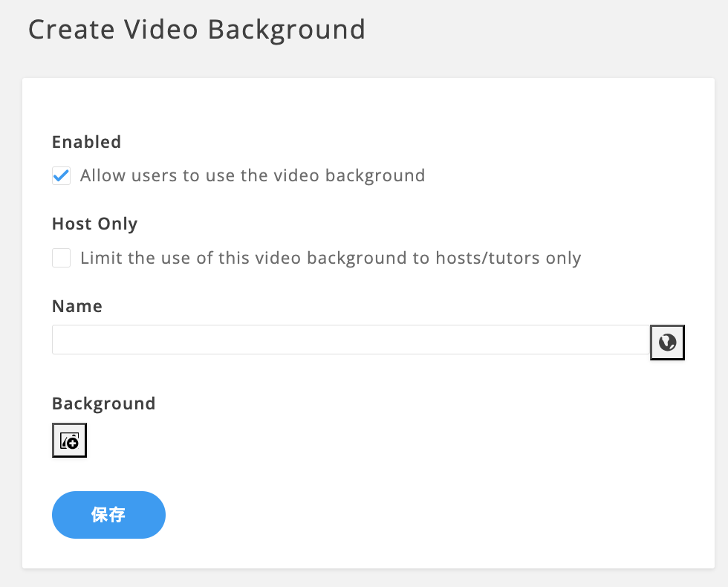Image resolution: width=728 pixels, height=587 pixels.
Task: Click the Enabled section label
Action: [x=86, y=142]
